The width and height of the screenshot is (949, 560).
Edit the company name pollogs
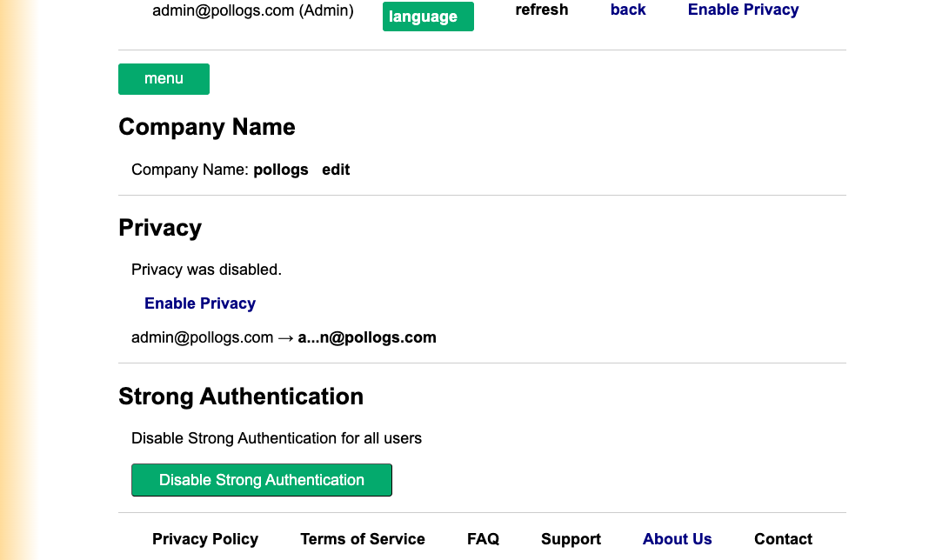[336, 170]
